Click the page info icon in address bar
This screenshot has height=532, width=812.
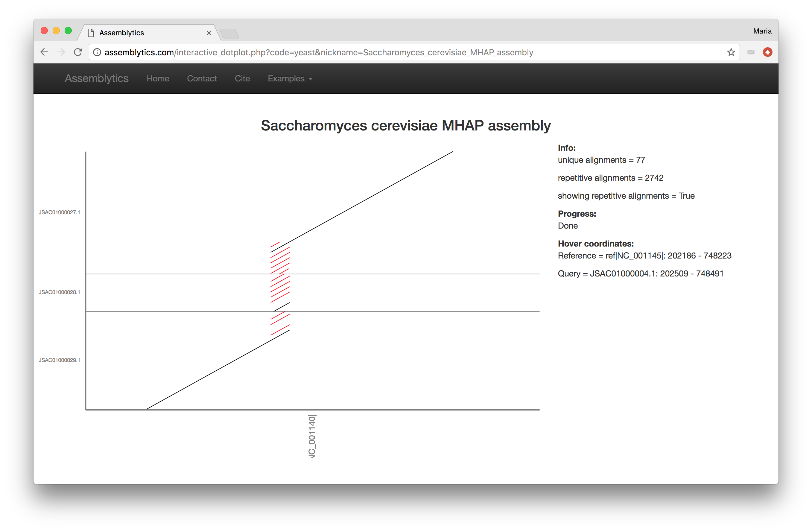pos(97,52)
